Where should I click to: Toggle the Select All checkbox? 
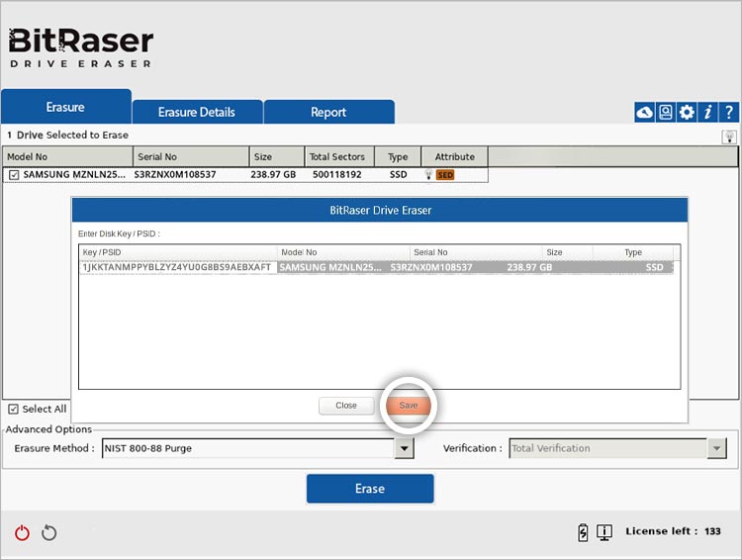tap(13, 409)
